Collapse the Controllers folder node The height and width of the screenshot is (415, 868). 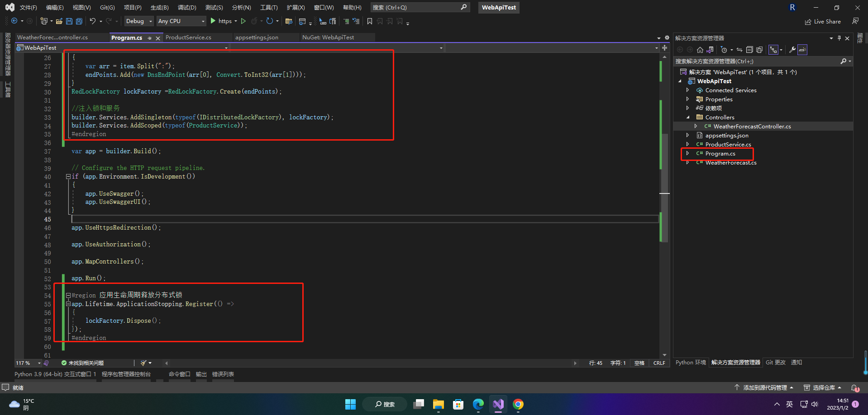click(x=688, y=117)
